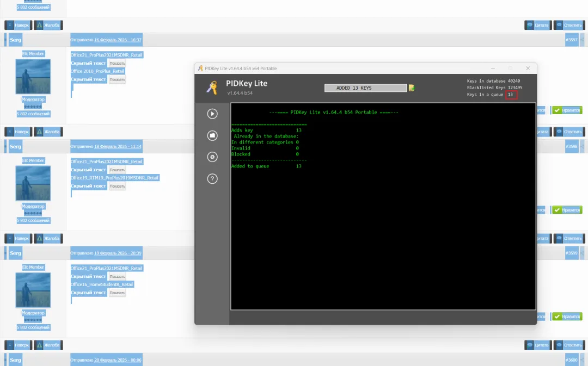Open Serg avatar image in post #3598
Viewport: 588px width, 366px height.
pos(33,183)
